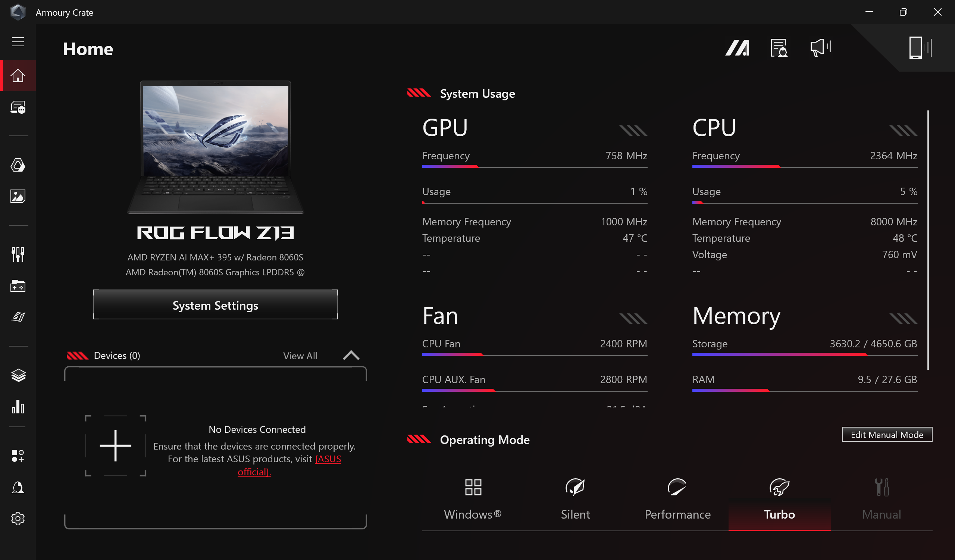Click the Home page heading
The height and width of the screenshot is (560, 955).
[88, 49]
